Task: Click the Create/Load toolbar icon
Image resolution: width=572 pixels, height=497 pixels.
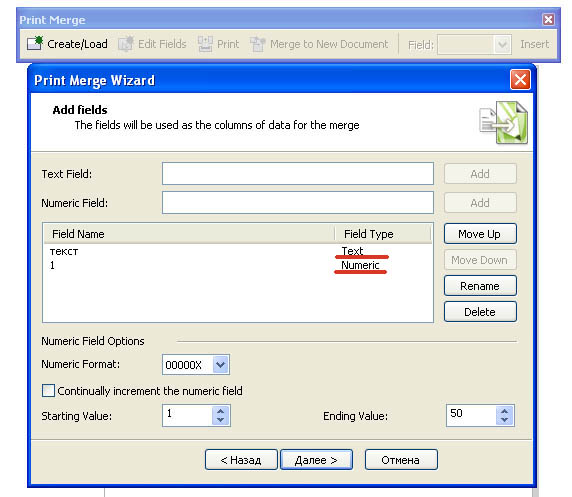Action: click(35, 43)
